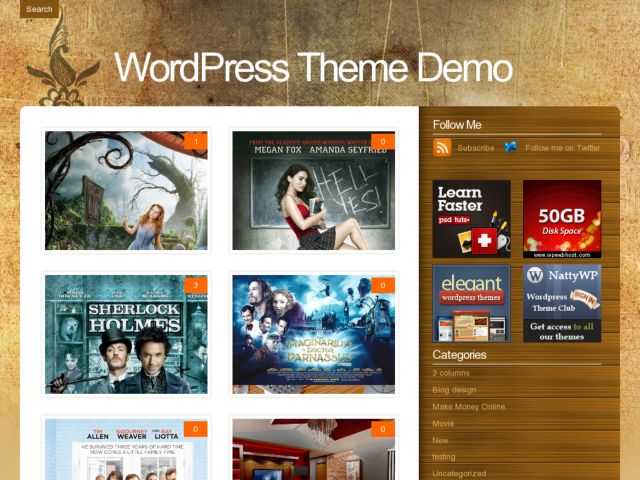Screen dimensions: 640x480
Task: Click comment badge on red interior thumbnail
Action: pyautogui.click(x=383, y=429)
